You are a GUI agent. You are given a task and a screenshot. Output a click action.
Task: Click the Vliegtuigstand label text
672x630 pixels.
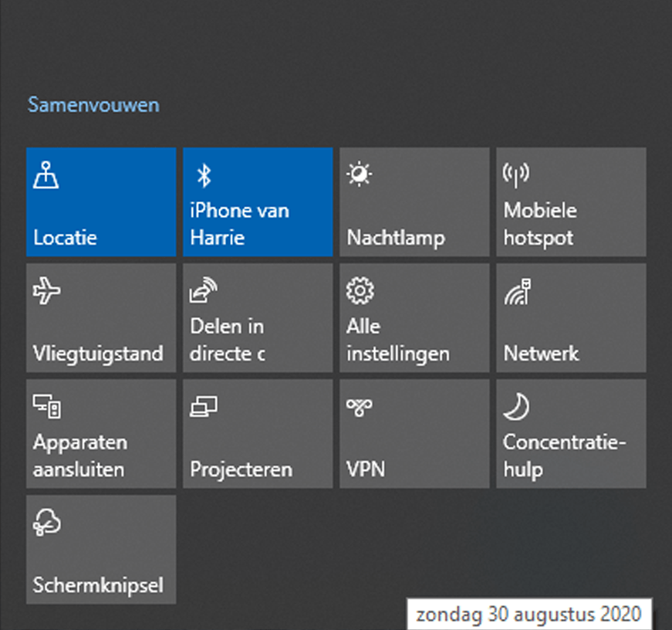(x=98, y=354)
